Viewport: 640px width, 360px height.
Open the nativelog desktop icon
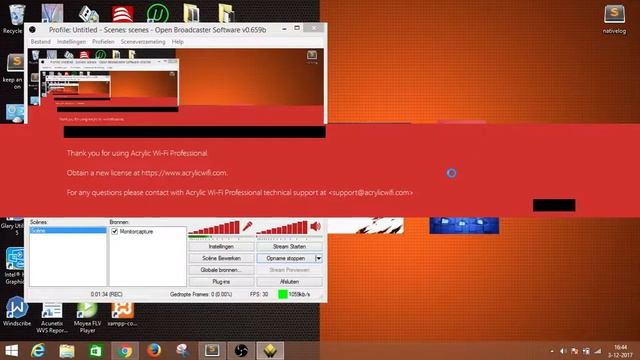click(614, 19)
